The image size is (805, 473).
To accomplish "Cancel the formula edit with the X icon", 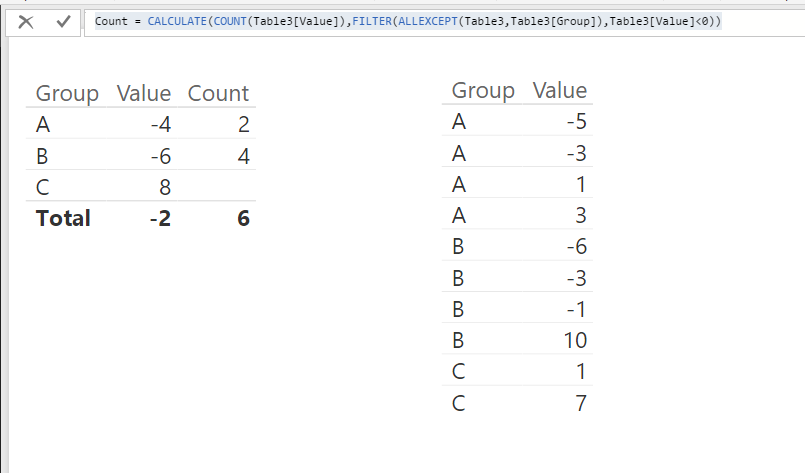I will pos(26,22).
